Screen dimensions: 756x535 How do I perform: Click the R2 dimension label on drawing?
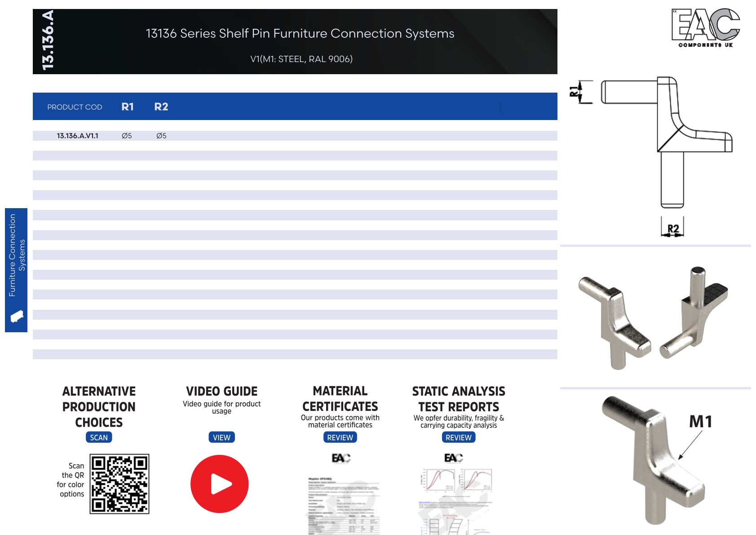click(x=673, y=228)
